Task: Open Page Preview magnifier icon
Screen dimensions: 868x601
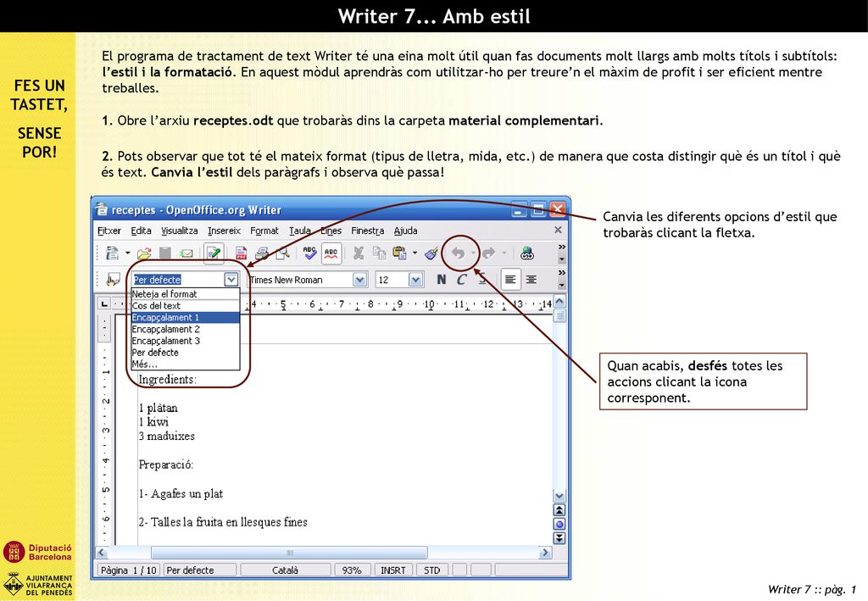Action: coord(282,253)
